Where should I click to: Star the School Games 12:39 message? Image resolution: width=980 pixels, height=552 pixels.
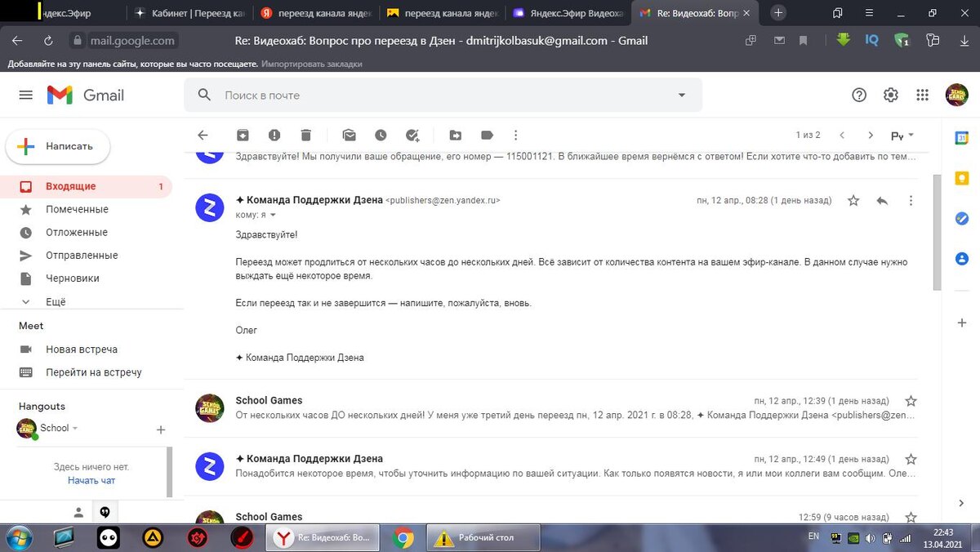tap(911, 401)
